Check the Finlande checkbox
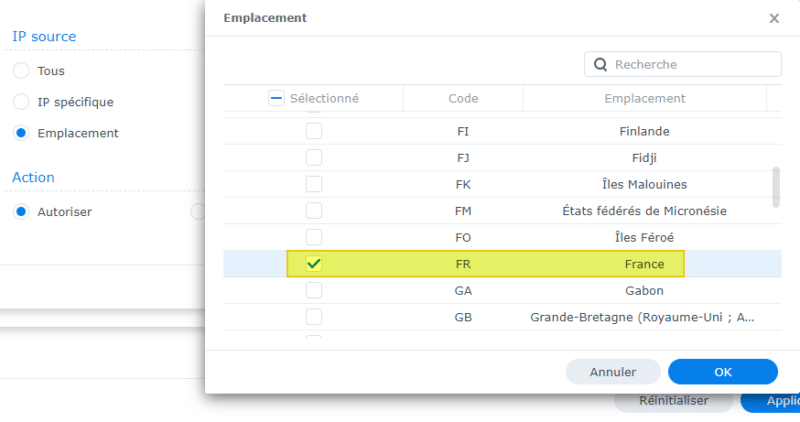 [314, 131]
